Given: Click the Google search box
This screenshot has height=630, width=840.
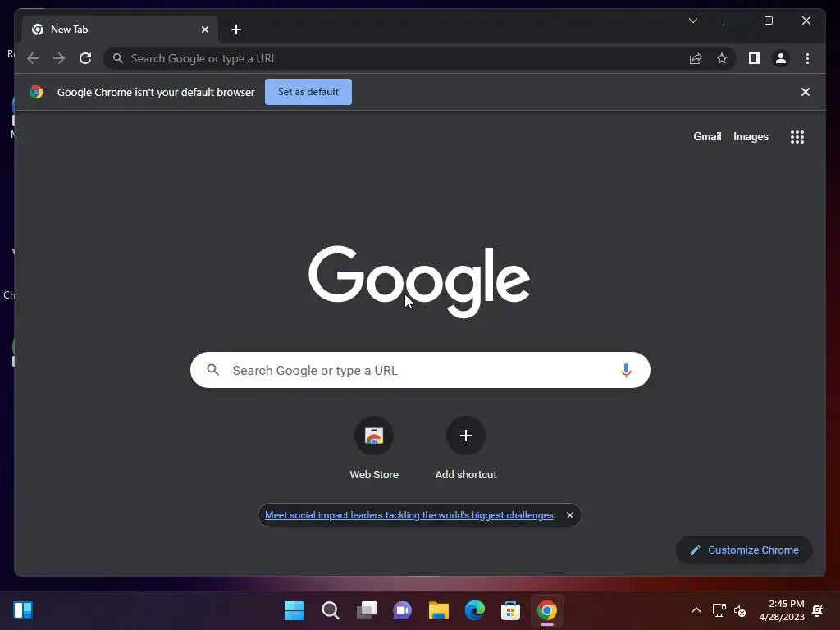Looking at the screenshot, I should click(x=420, y=370).
